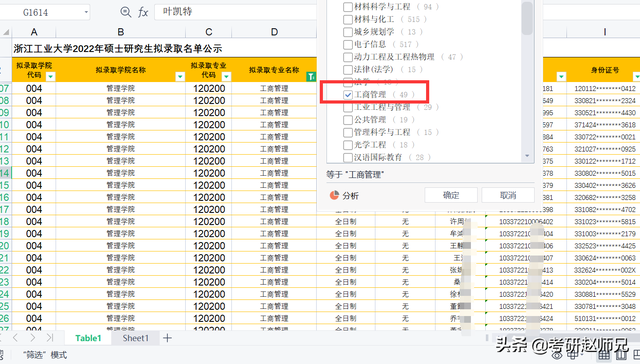Open filter arrow in column before 身份证号
The image size is (640, 364).
[561, 76]
